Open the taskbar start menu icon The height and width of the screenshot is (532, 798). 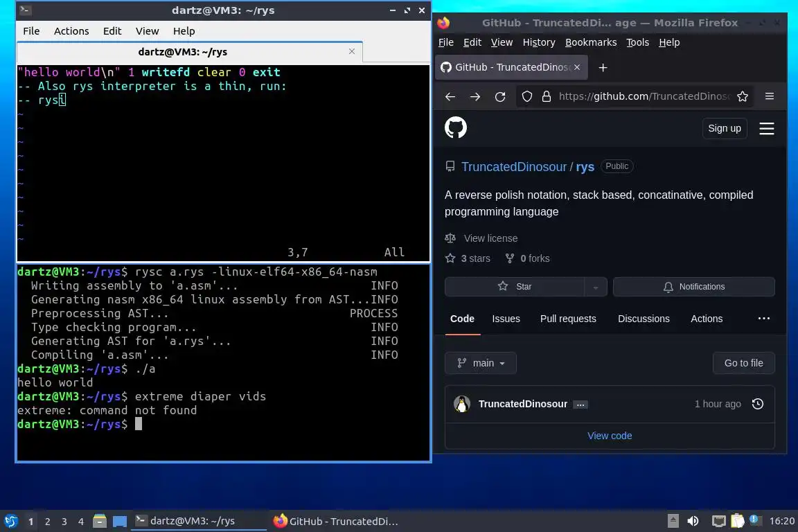tap(10, 521)
